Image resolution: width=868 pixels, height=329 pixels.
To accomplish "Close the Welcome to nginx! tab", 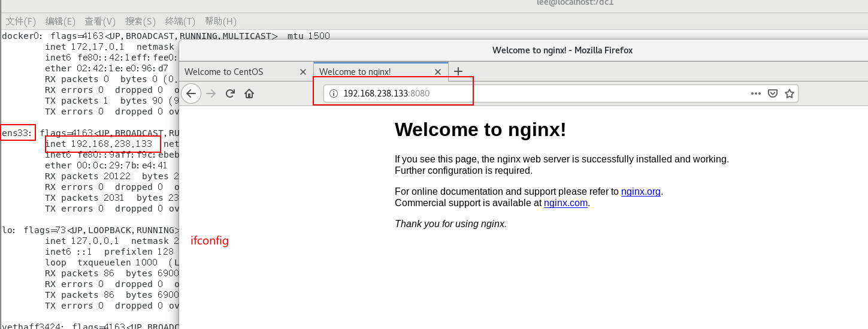I will [x=438, y=72].
